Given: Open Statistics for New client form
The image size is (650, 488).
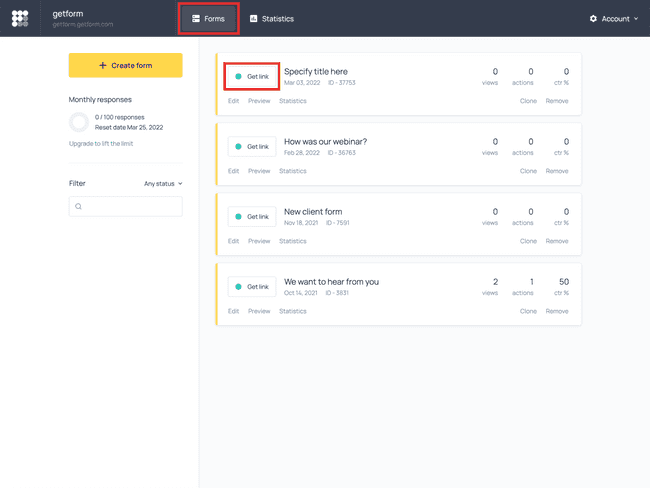Looking at the screenshot, I should pyautogui.click(x=293, y=241).
